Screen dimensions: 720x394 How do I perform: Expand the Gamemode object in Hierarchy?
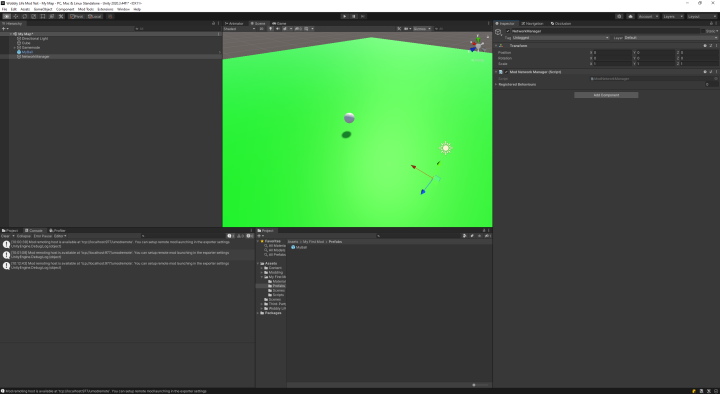coord(15,47)
